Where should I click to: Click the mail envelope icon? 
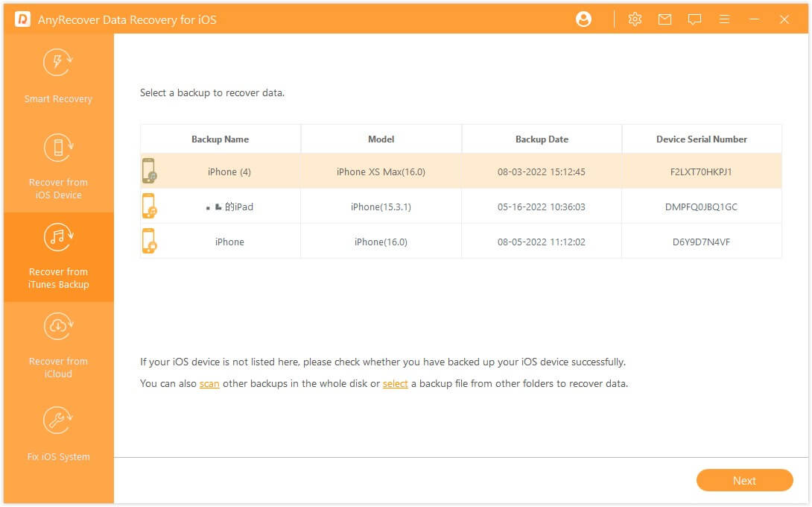[x=664, y=19]
